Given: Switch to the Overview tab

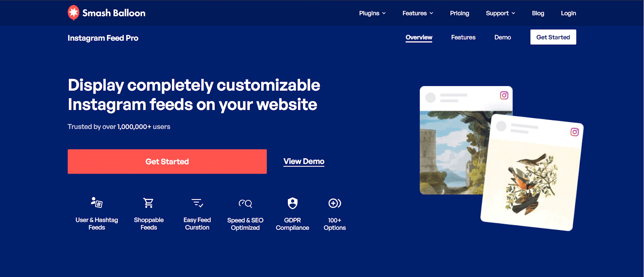Looking at the screenshot, I should click(419, 37).
